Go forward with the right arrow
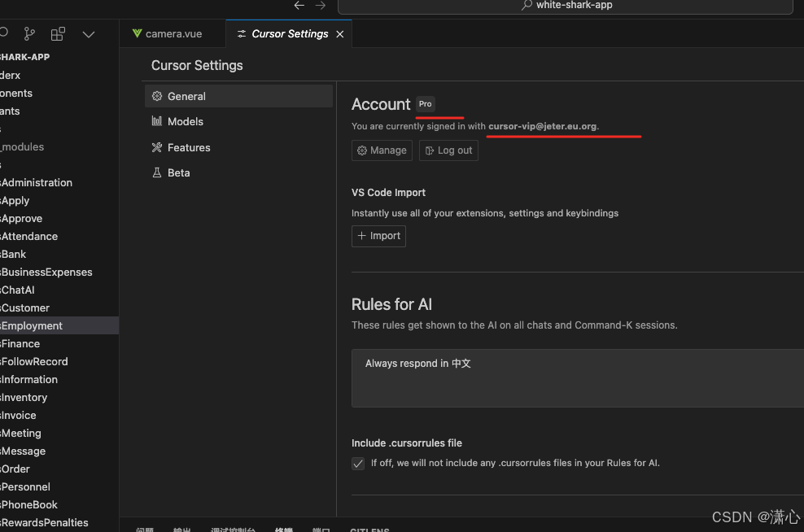 321,5
